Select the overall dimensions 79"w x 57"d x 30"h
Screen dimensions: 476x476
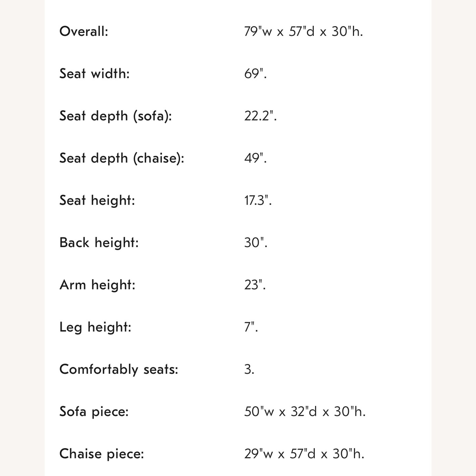coord(303,31)
